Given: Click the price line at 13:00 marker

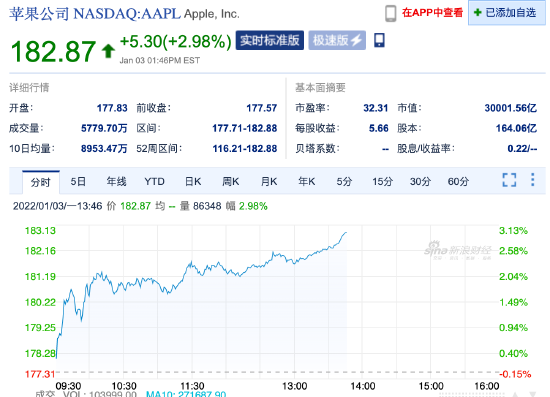Looking at the screenshot, I should point(295,263).
